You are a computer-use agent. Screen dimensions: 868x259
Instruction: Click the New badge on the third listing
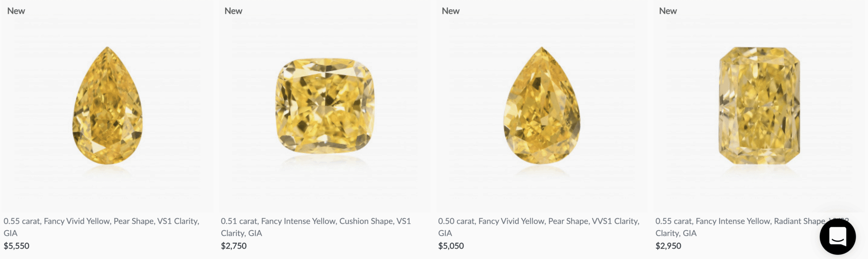pos(450,11)
